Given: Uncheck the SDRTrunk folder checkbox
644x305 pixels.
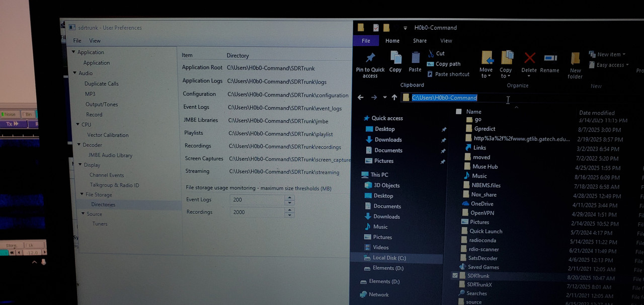Looking at the screenshot, I should click(455, 276).
